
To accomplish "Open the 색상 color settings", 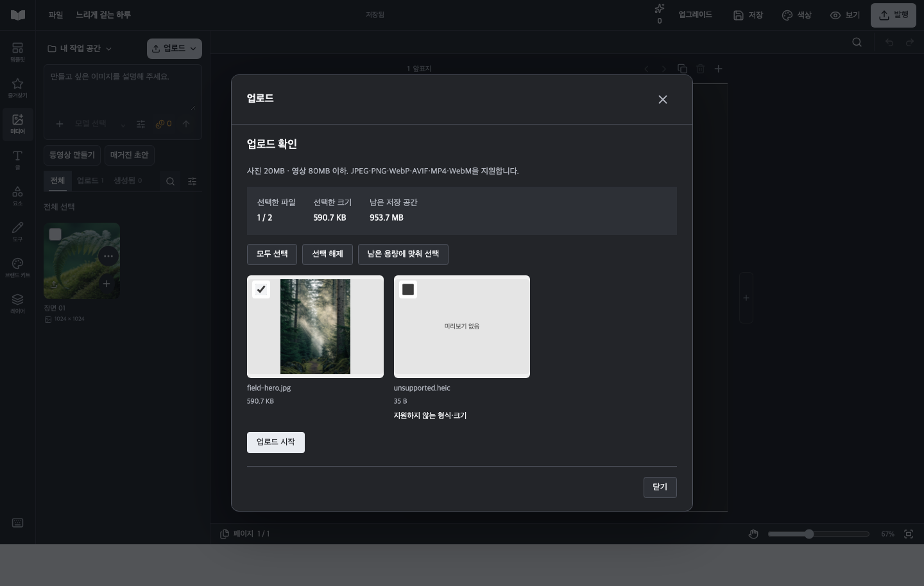I will [x=796, y=15].
